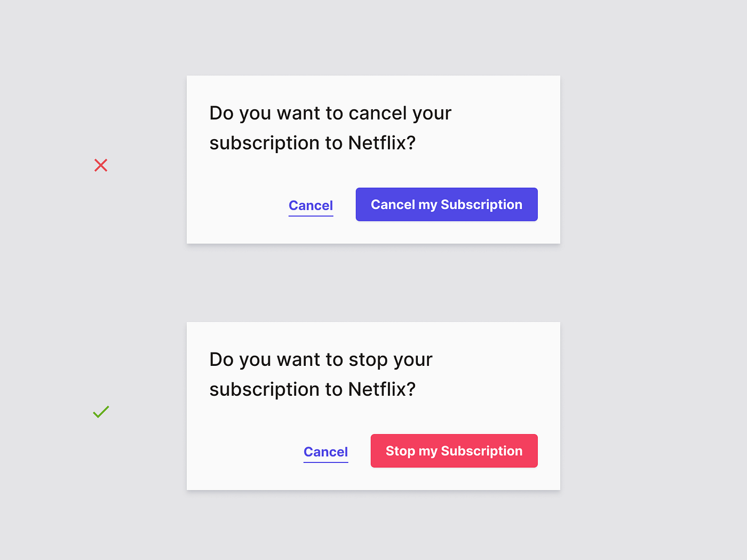
Task: Click the 'Cancel my Subscription' purple button
Action: pos(446,204)
